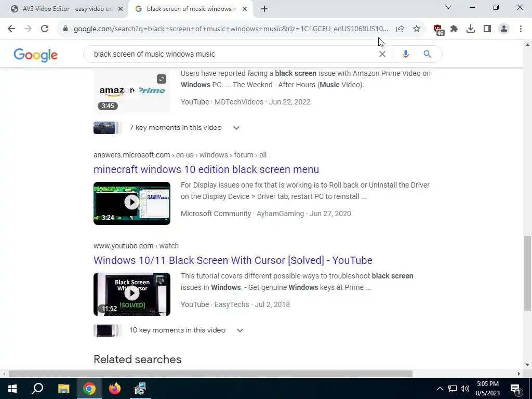Play the Black Screen With Cursor 11:52 video
The width and height of the screenshot is (532, 399).
click(x=132, y=294)
